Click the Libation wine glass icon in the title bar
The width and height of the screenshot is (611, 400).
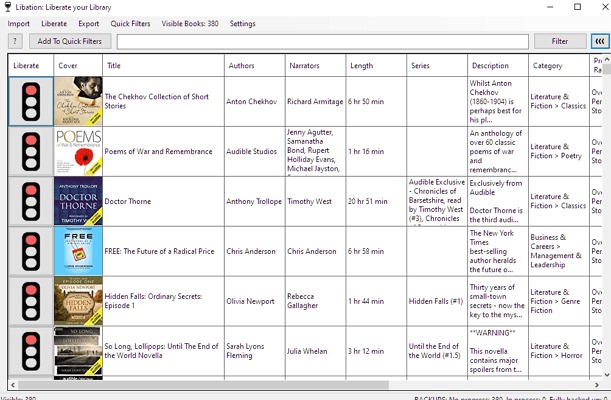pyautogui.click(x=7, y=7)
